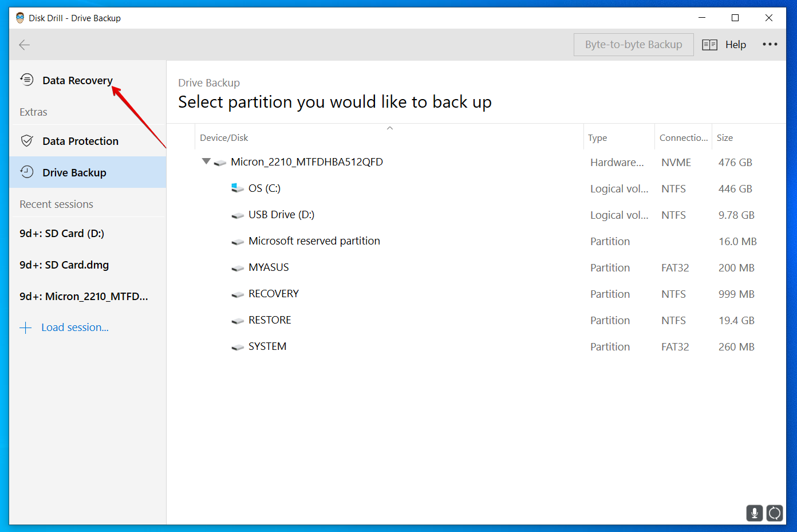
Task: Click the back arrow icon
Action: [x=24, y=45]
